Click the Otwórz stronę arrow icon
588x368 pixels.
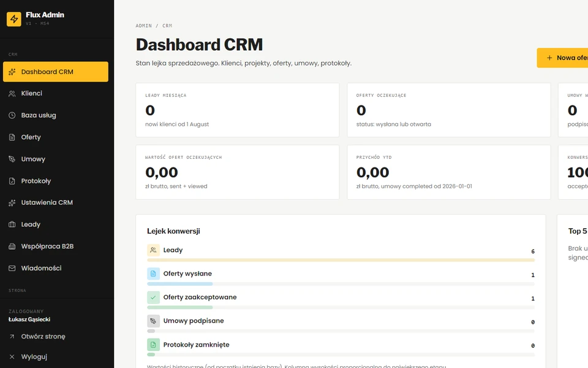[12, 337]
